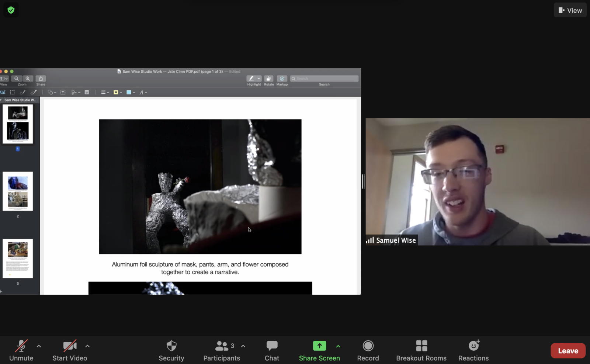The width and height of the screenshot is (590, 364).
Task: Click the 'Edited' status in title bar
Action: 235,72
